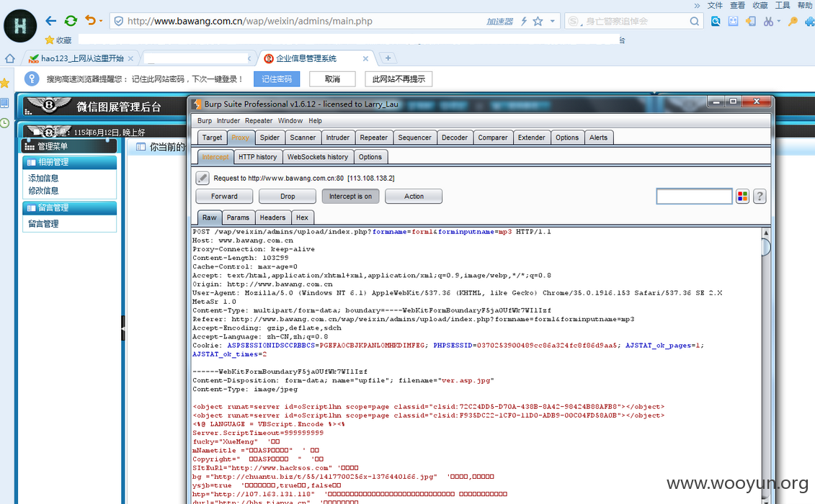Switch to the hao123 tab

tap(81, 58)
